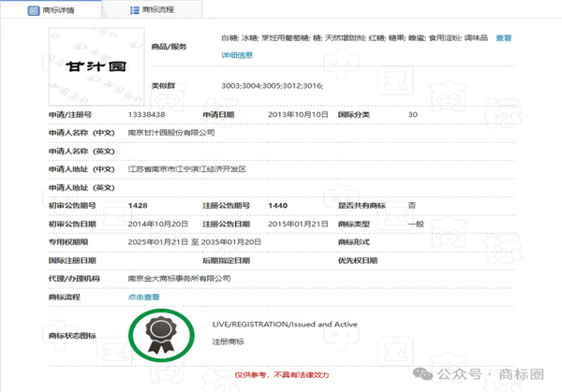Image resolution: width=562 pixels, height=392 pixels.
Task: Open the 详细信息 link under goods list
Action: click(237, 55)
